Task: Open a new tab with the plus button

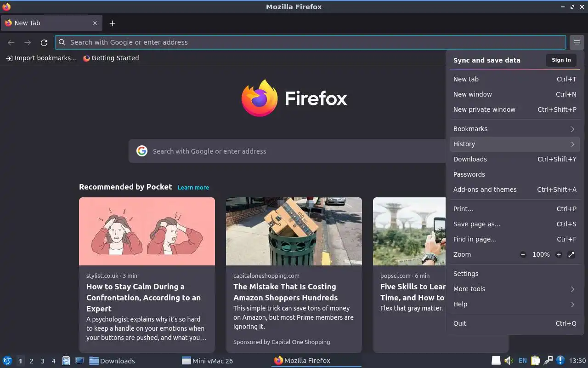Action: coord(112,23)
